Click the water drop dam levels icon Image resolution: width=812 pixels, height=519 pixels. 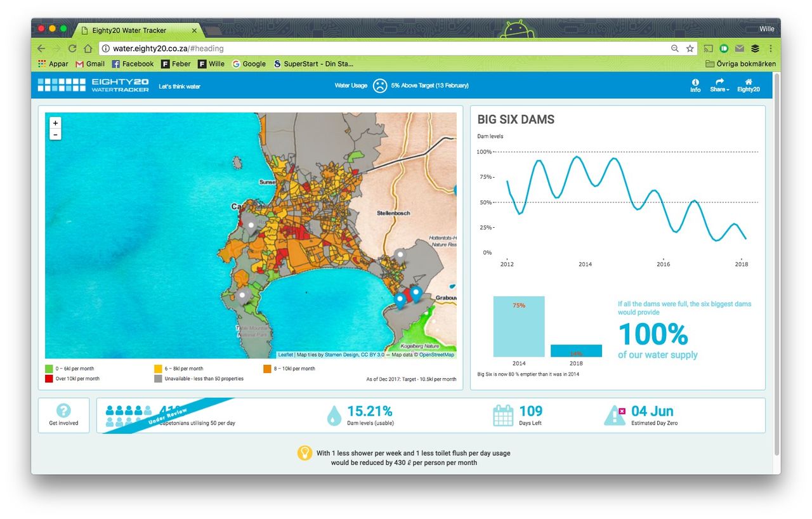(334, 416)
